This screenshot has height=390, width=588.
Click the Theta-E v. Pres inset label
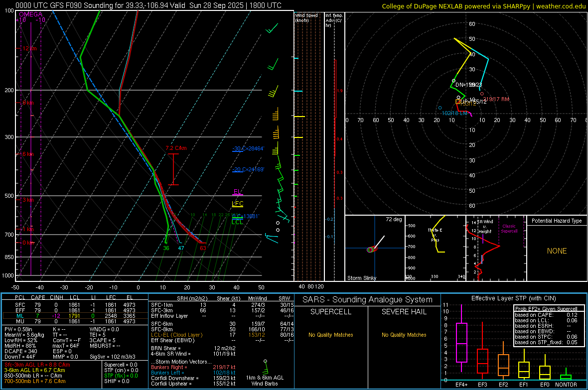coord(435,235)
